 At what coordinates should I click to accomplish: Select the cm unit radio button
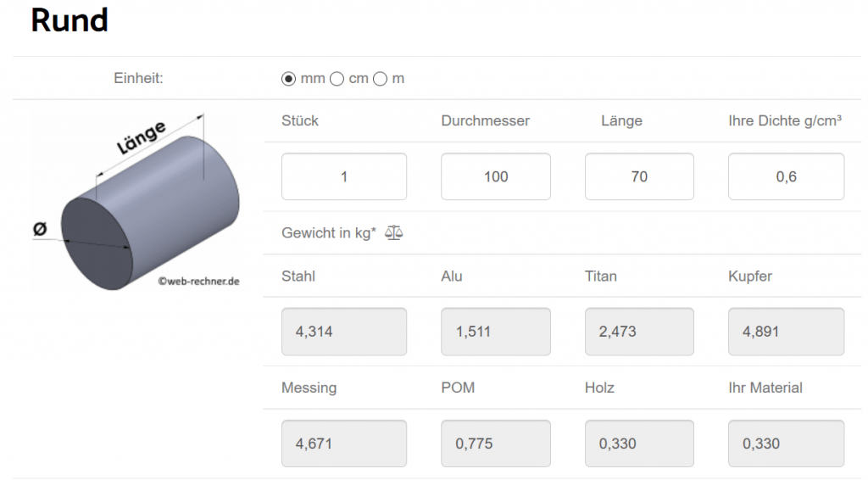(x=337, y=79)
